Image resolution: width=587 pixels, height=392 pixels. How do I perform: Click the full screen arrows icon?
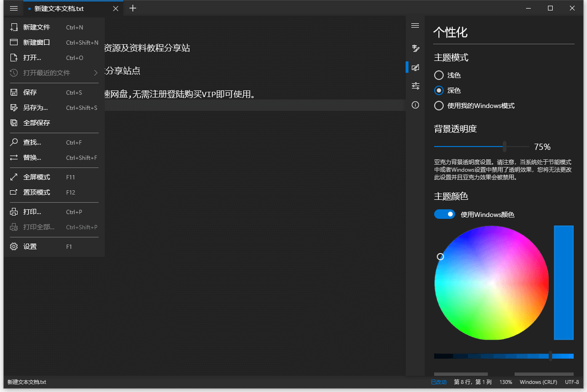coord(14,177)
